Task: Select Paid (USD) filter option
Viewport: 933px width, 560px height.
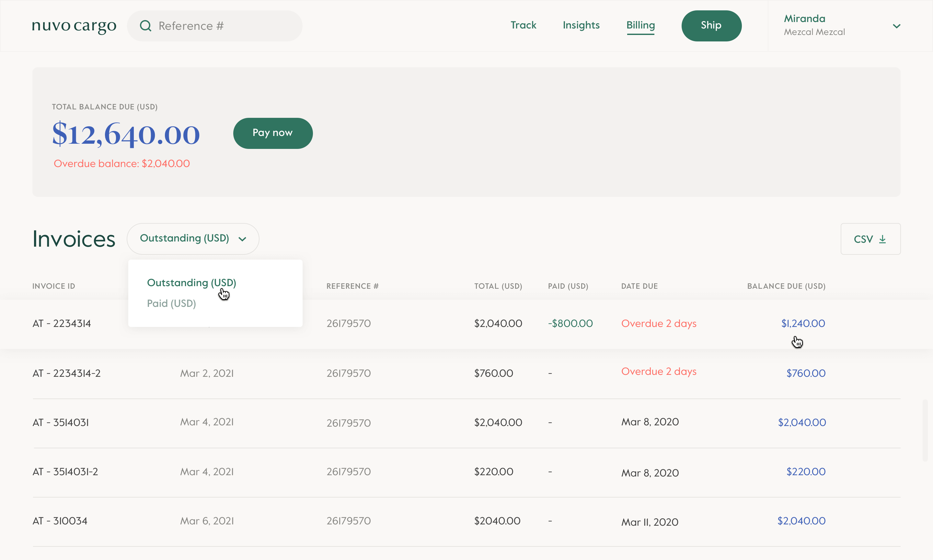Action: coord(172,304)
